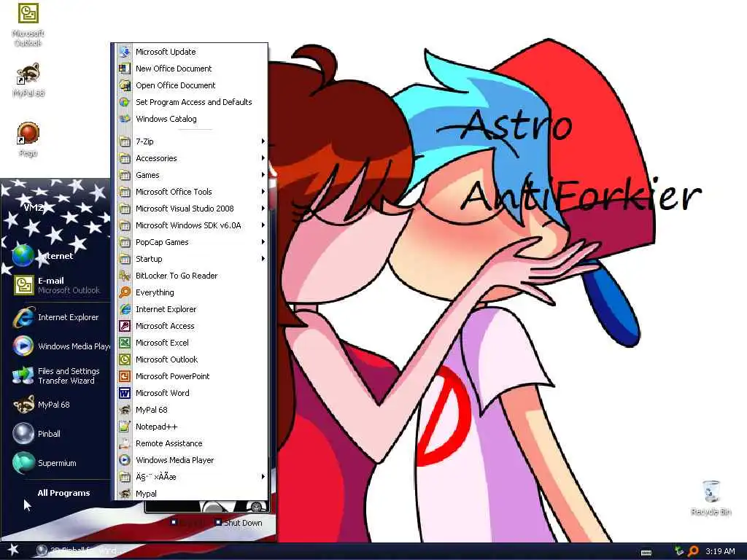Expand Microsoft Visual Studio 2008 submenu arrow
The height and width of the screenshot is (560, 747).
[x=263, y=209]
